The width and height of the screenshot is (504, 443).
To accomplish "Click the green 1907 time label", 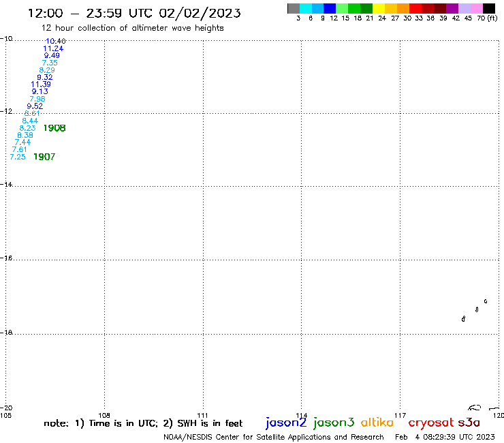I will pos(44,157).
